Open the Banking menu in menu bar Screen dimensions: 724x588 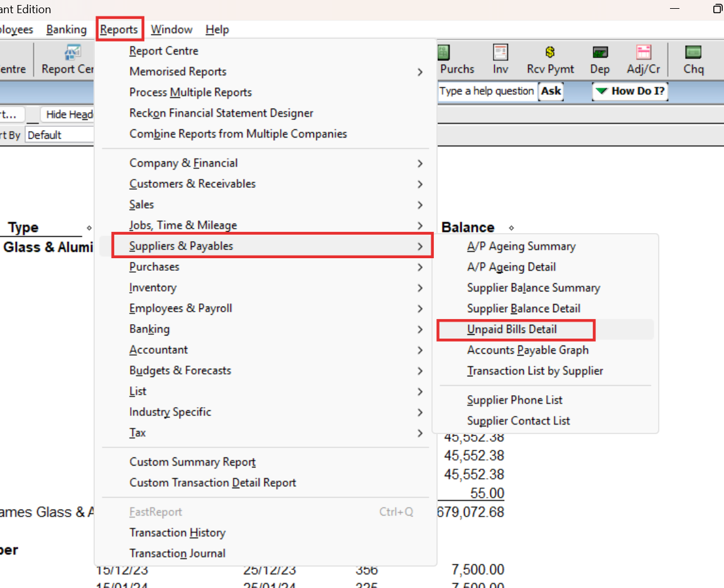pyautogui.click(x=66, y=30)
